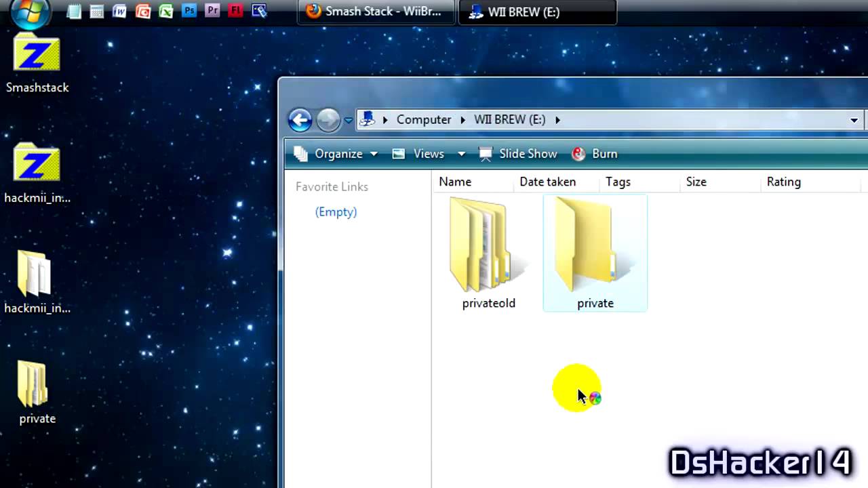Image resolution: width=868 pixels, height=488 pixels.
Task: Launch Notepad from the quick launch bar
Action: click(74, 12)
